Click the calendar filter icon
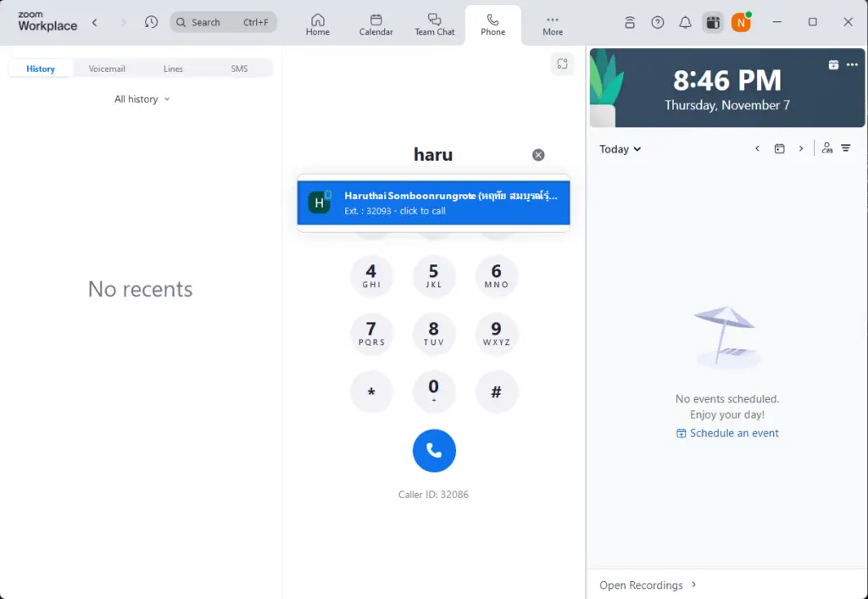 [x=845, y=148]
